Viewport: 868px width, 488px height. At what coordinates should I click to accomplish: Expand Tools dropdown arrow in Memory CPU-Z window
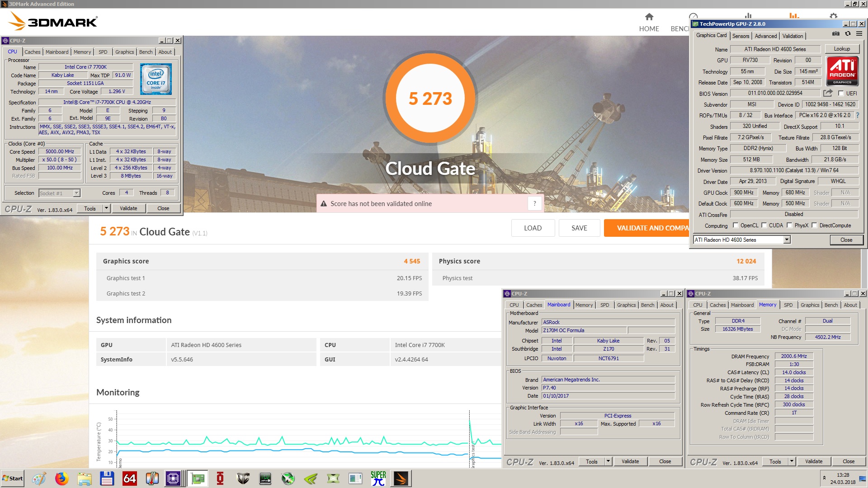(x=792, y=461)
